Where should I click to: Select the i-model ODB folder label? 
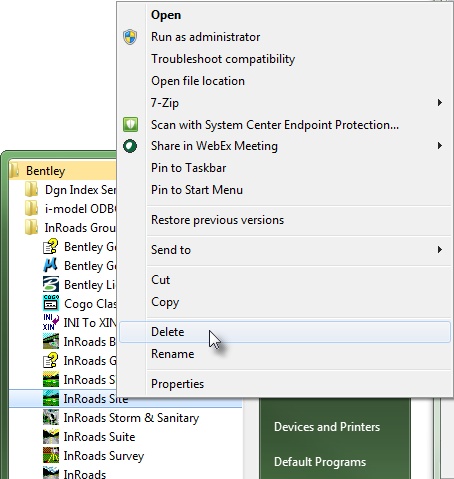click(x=80, y=209)
